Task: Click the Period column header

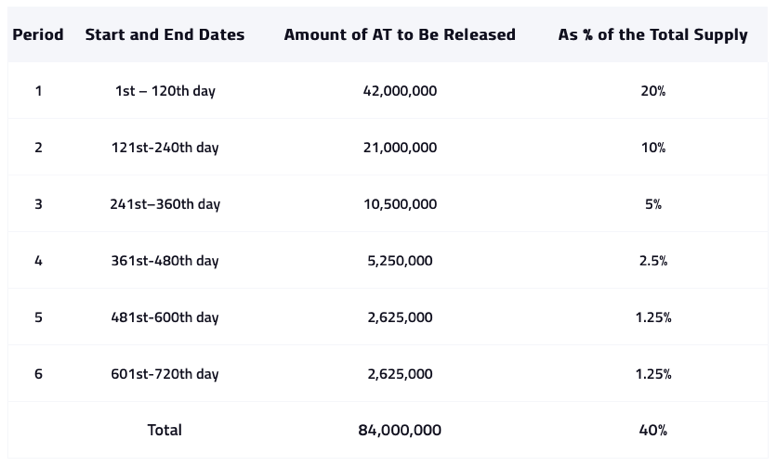Action: pos(38,35)
